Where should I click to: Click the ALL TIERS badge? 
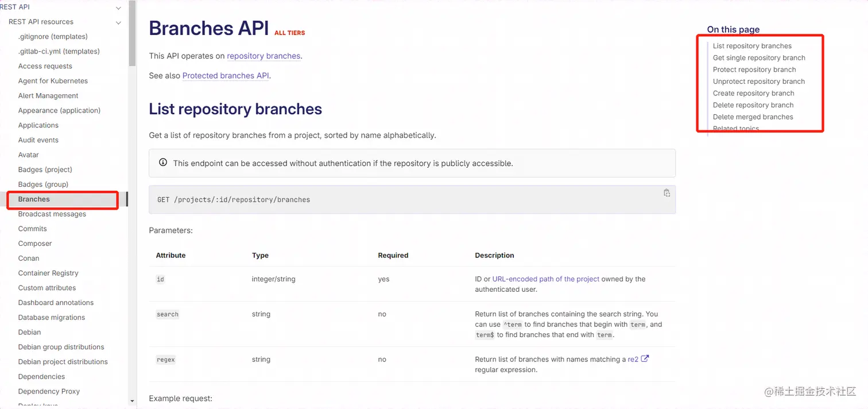coord(289,33)
